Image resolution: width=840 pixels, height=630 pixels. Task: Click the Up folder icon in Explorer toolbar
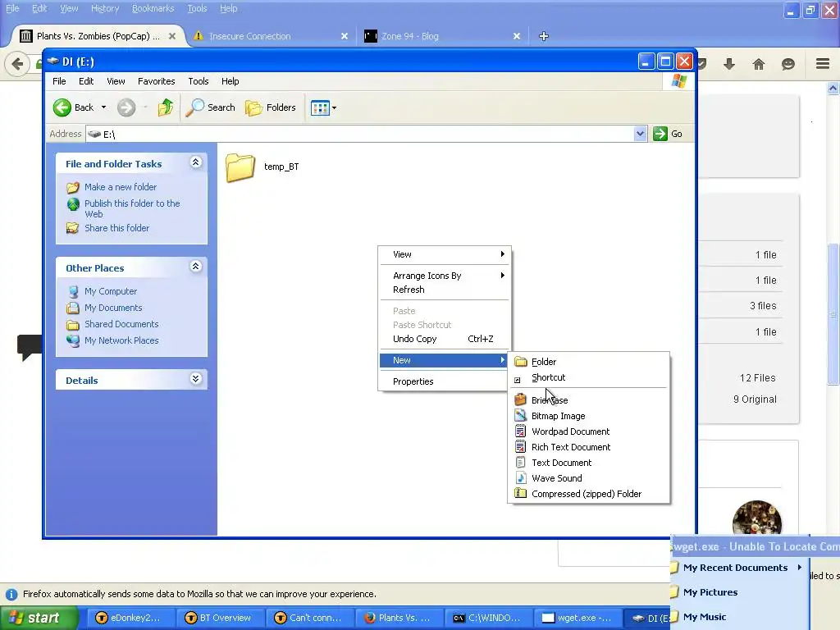pos(166,107)
